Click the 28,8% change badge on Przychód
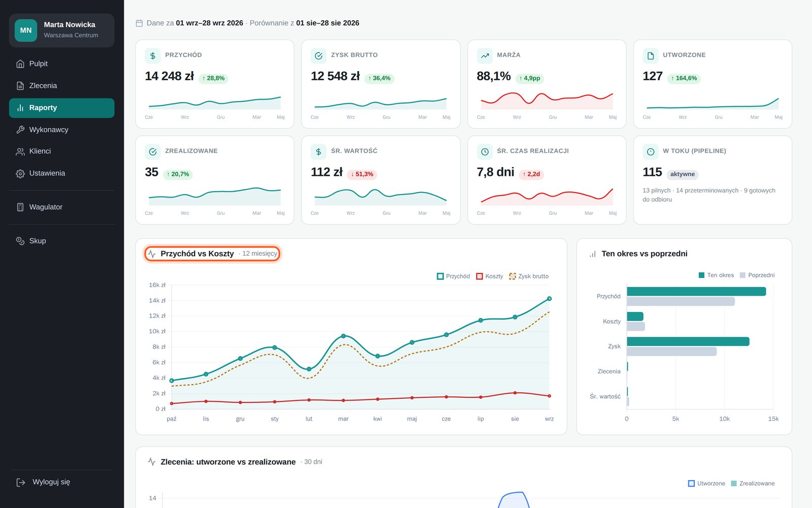The width and height of the screenshot is (812, 508). click(213, 78)
